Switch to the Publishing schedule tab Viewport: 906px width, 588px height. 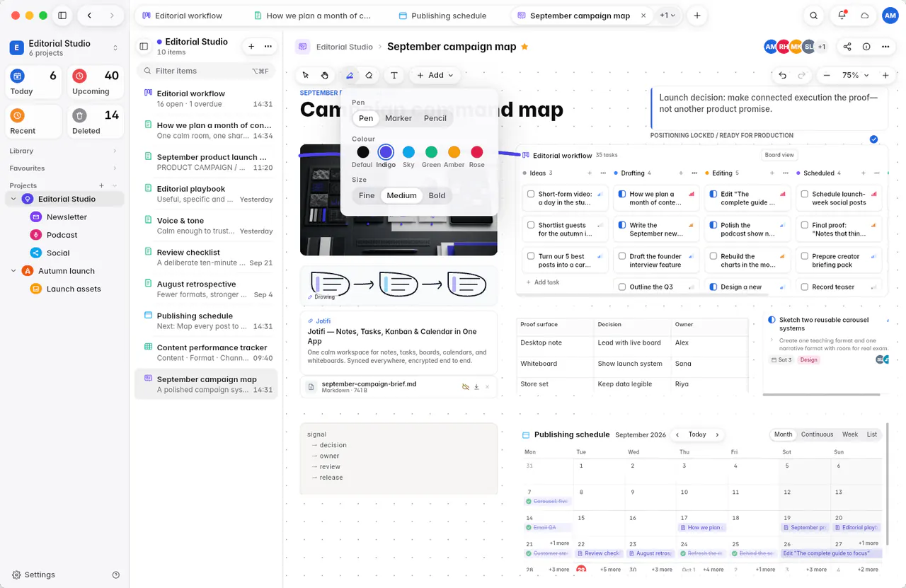[x=449, y=16]
